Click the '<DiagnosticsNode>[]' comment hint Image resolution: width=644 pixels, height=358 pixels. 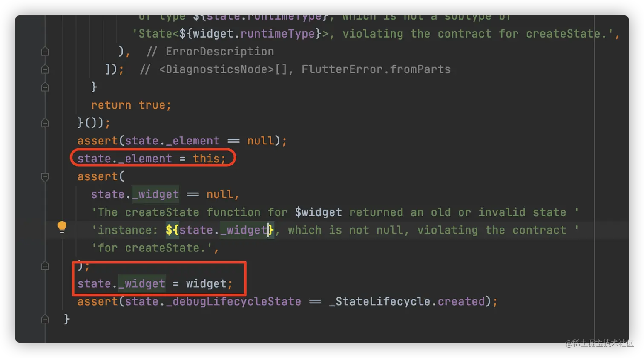(223, 69)
